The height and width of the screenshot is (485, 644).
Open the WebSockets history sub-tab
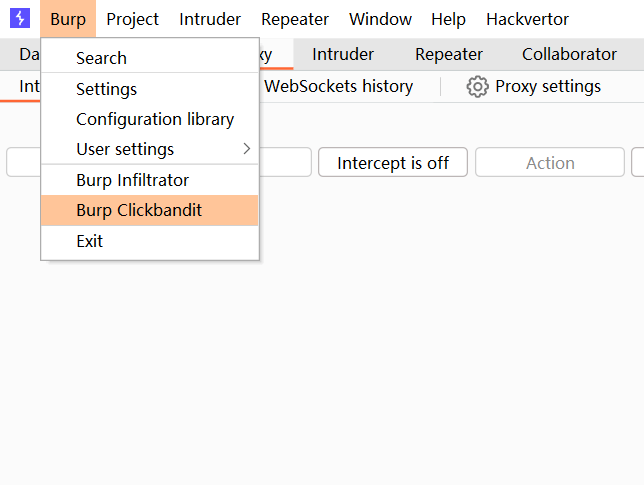click(338, 86)
